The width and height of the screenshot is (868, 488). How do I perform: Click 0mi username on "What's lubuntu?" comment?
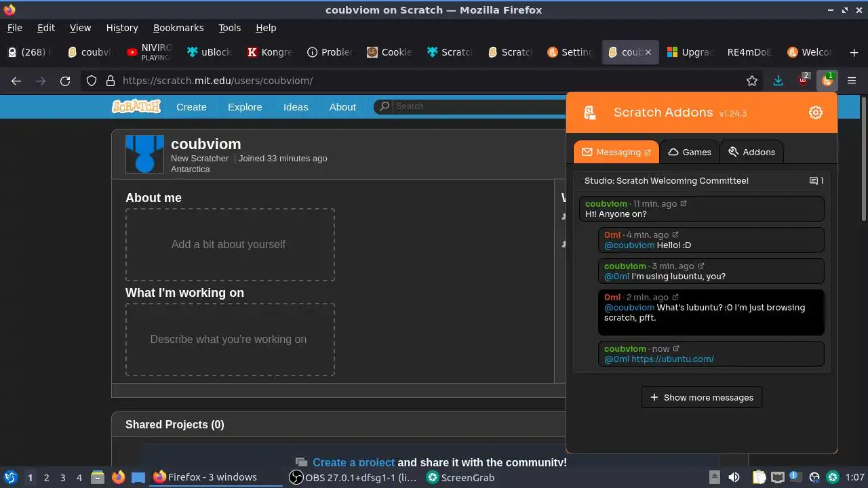coord(612,298)
